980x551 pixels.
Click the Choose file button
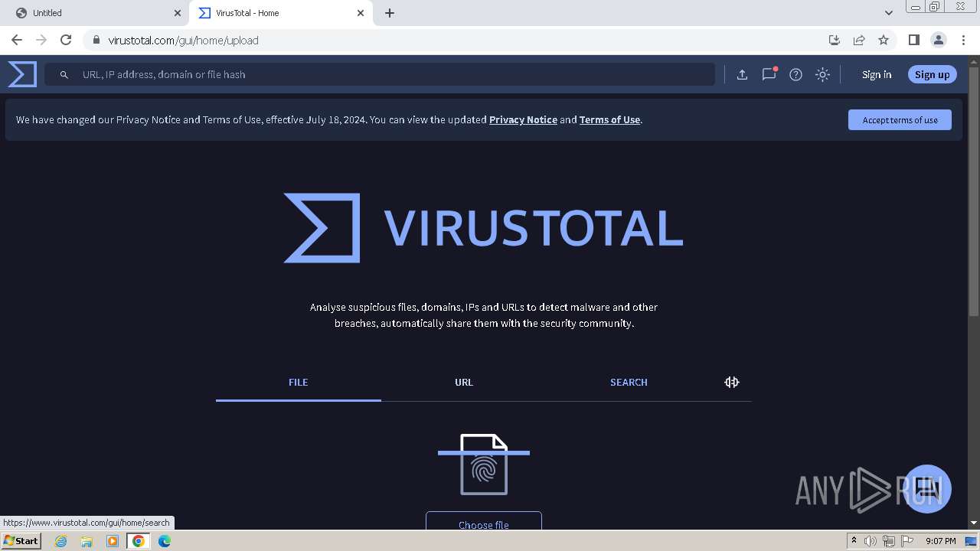[x=484, y=521]
